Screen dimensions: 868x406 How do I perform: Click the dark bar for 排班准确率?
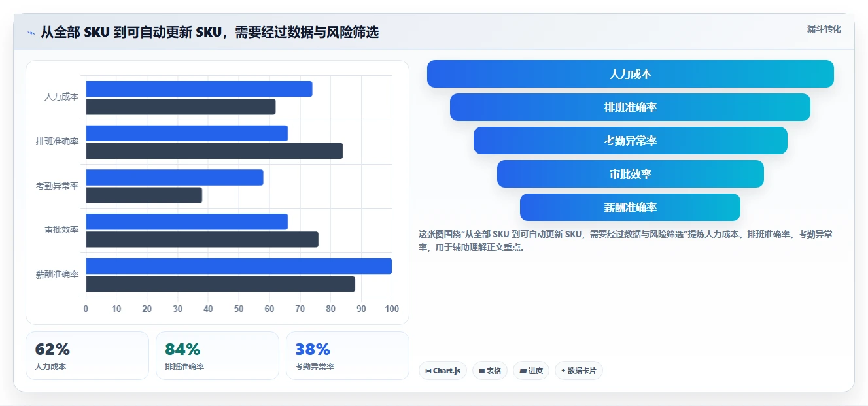pyautogui.click(x=214, y=151)
